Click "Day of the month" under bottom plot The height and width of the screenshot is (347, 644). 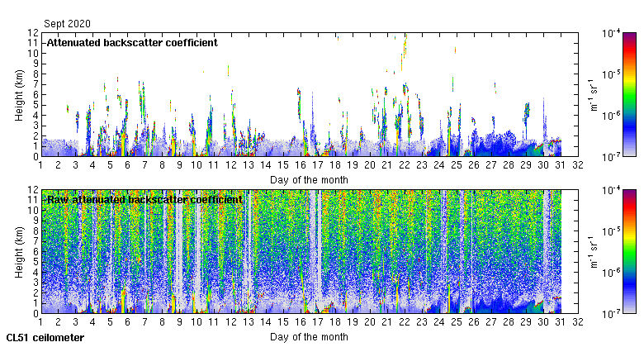point(309,337)
